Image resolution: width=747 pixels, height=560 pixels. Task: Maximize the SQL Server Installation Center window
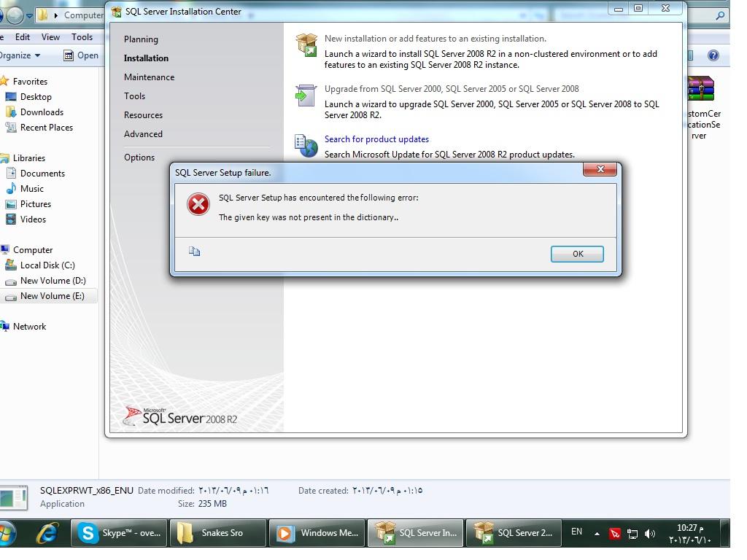[x=638, y=8]
